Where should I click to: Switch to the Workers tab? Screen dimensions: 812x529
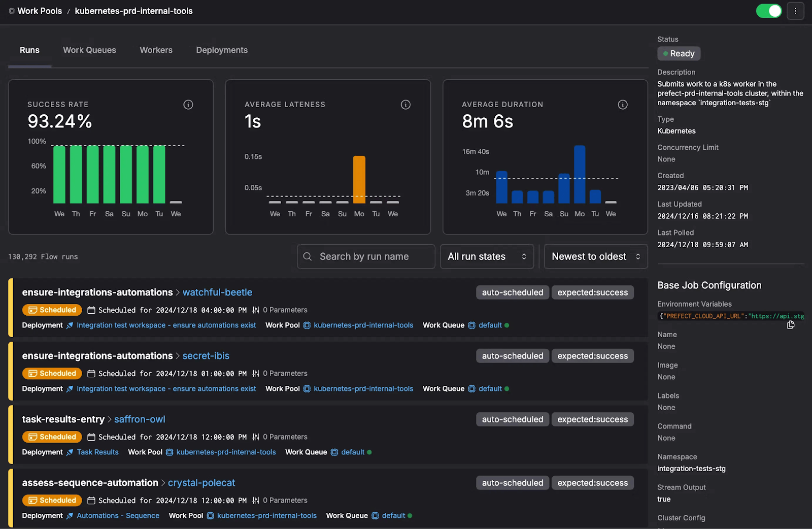pyautogui.click(x=156, y=50)
